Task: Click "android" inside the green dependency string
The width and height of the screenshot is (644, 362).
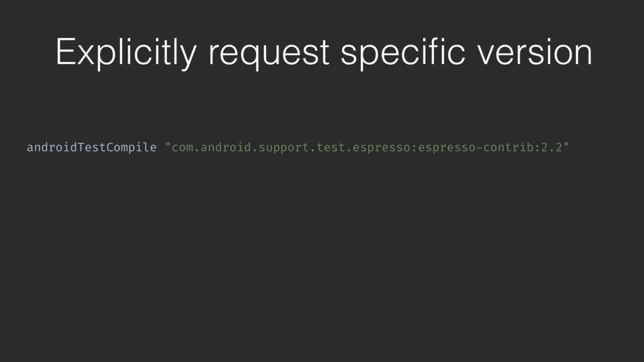Action: coord(225,147)
